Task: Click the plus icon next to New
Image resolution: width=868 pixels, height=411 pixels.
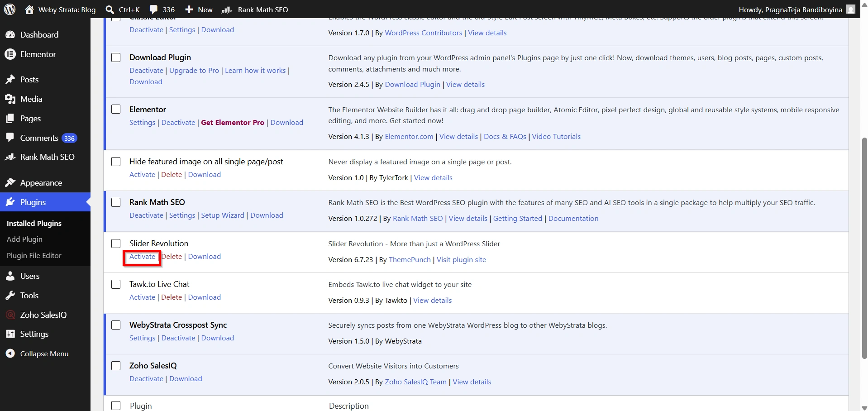Action: pyautogui.click(x=189, y=10)
